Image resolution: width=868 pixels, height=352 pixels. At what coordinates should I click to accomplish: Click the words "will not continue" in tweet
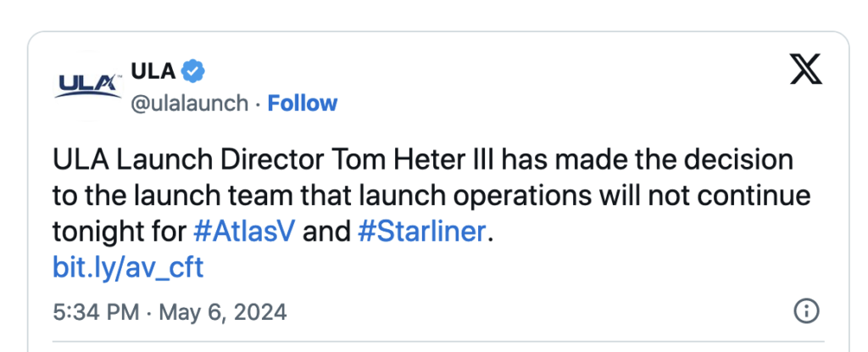click(720, 196)
